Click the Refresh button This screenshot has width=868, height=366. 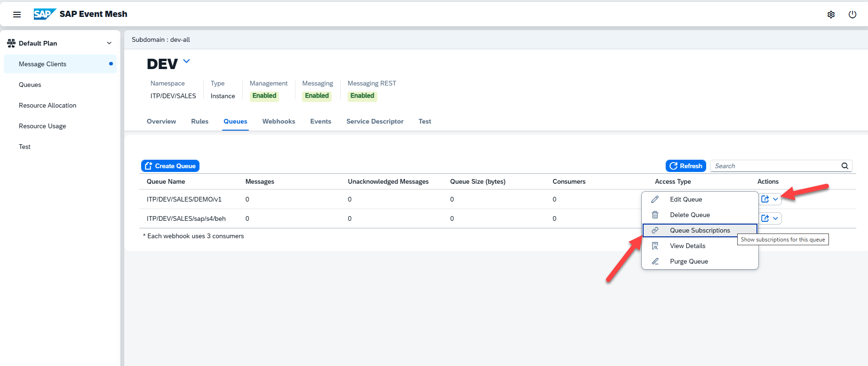685,166
